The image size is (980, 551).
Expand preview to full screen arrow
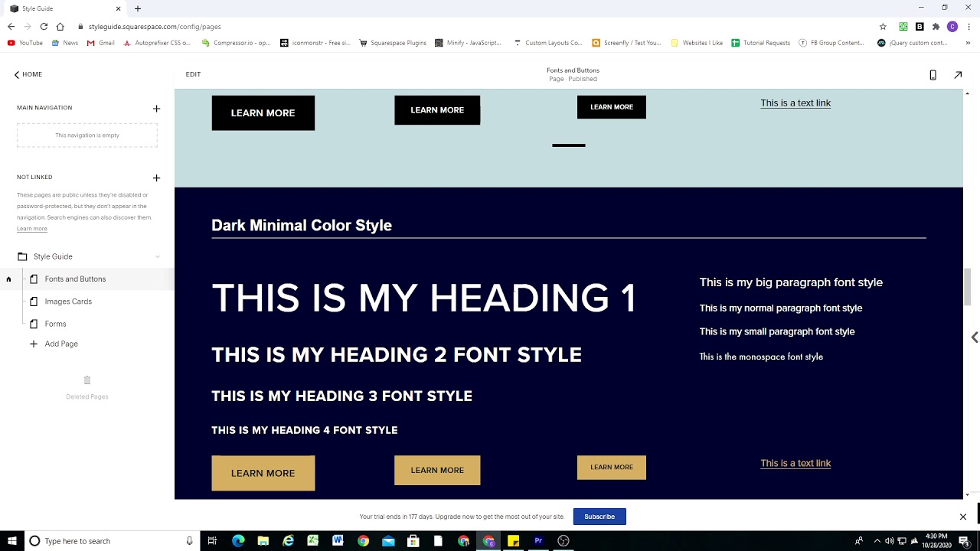coord(958,75)
